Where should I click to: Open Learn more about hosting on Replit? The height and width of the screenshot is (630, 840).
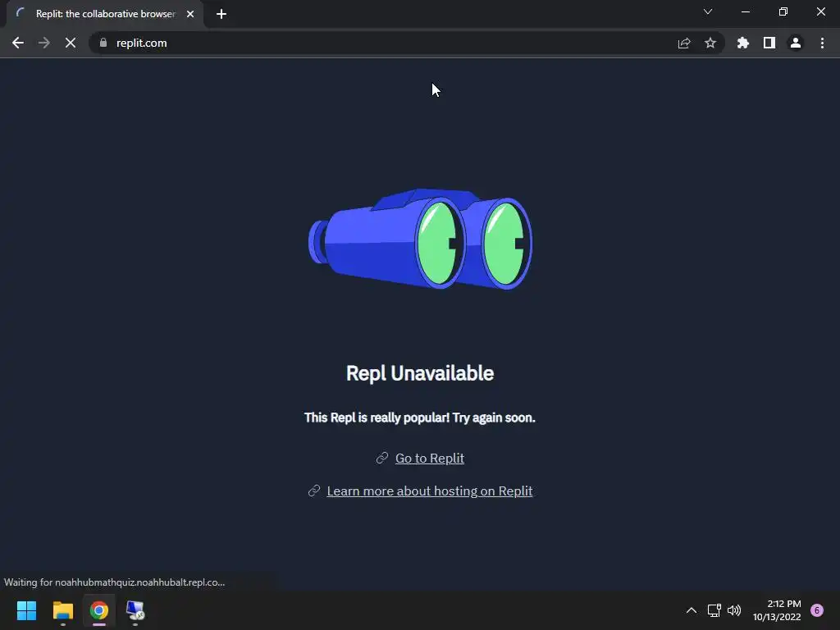coord(430,491)
